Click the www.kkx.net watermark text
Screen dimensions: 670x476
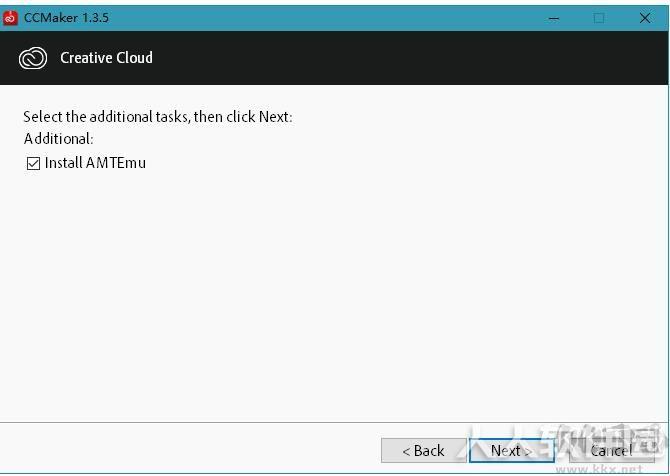coord(599,470)
